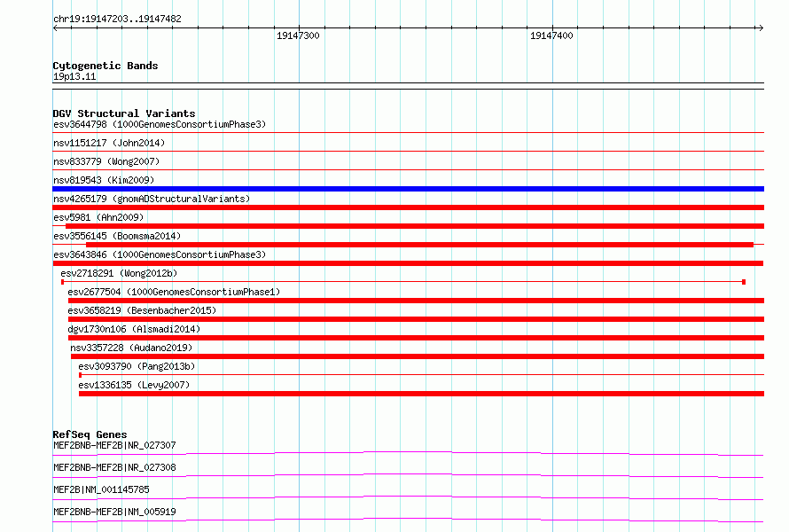The image size is (789, 532).
Task: Open variant esv1336135 (Levy2007)
Action: click(x=134, y=385)
